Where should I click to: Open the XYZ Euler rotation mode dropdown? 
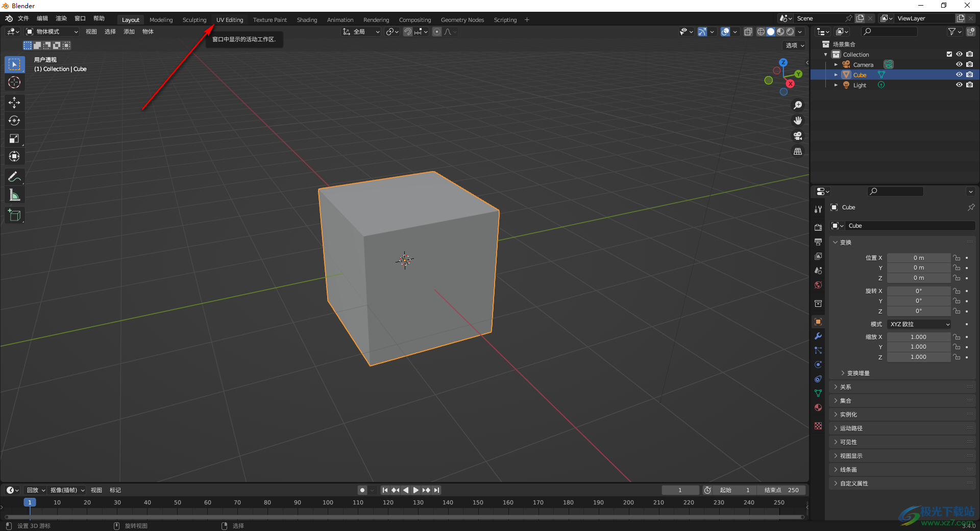tap(919, 324)
